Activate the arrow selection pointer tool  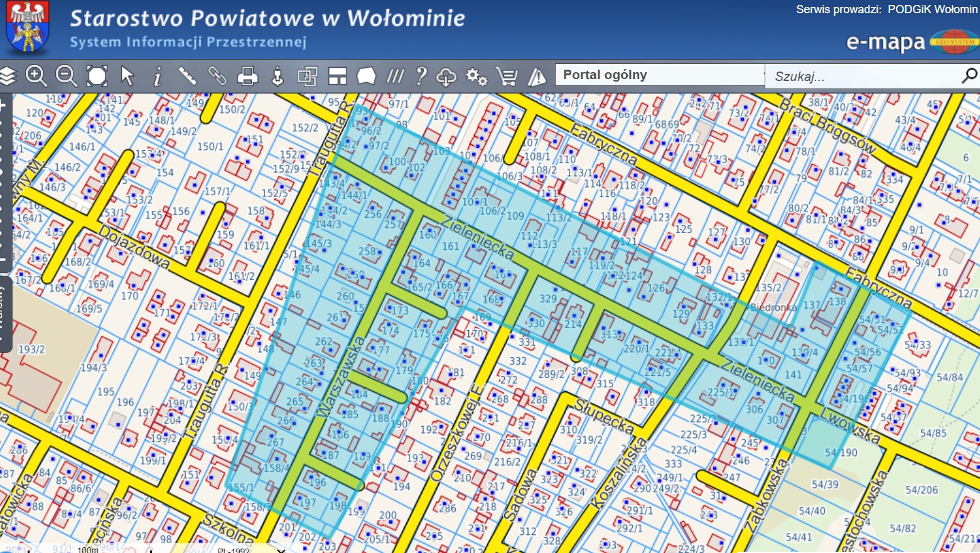[127, 76]
